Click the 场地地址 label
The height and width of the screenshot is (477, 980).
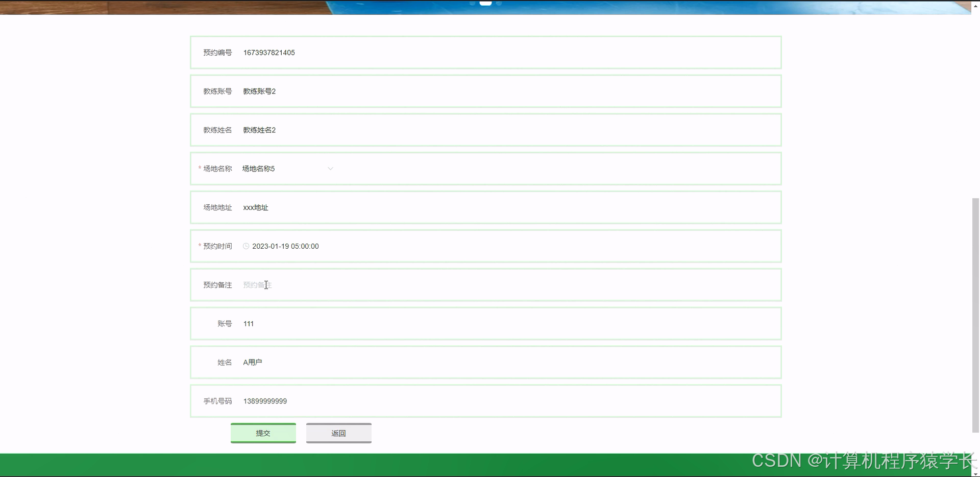pyautogui.click(x=217, y=207)
